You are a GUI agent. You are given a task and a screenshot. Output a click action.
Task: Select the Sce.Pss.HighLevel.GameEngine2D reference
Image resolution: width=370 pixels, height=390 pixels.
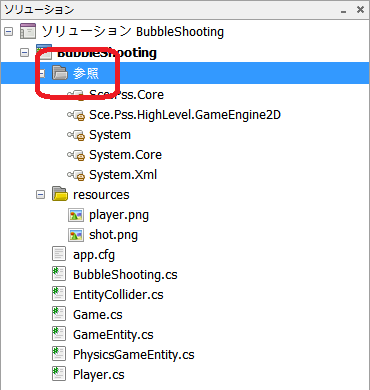click(185, 115)
